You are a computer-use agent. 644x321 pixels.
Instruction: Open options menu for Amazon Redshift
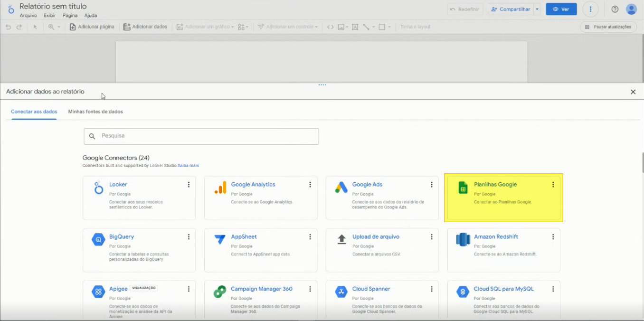coord(553,237)
